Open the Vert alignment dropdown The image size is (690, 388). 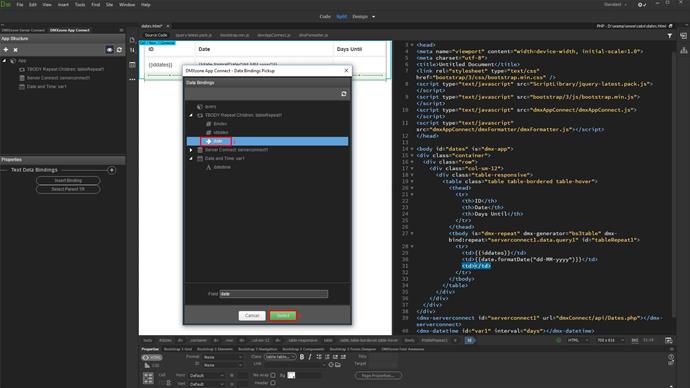point(206,384)
